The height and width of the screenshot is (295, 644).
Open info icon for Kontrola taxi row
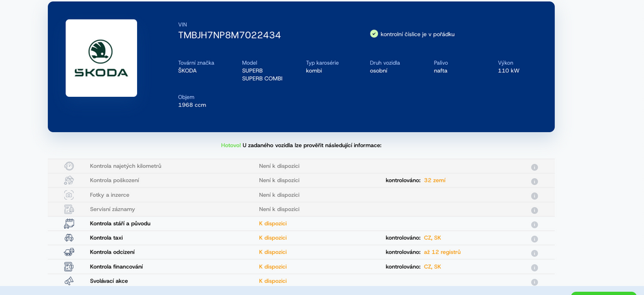pos(535,239)
